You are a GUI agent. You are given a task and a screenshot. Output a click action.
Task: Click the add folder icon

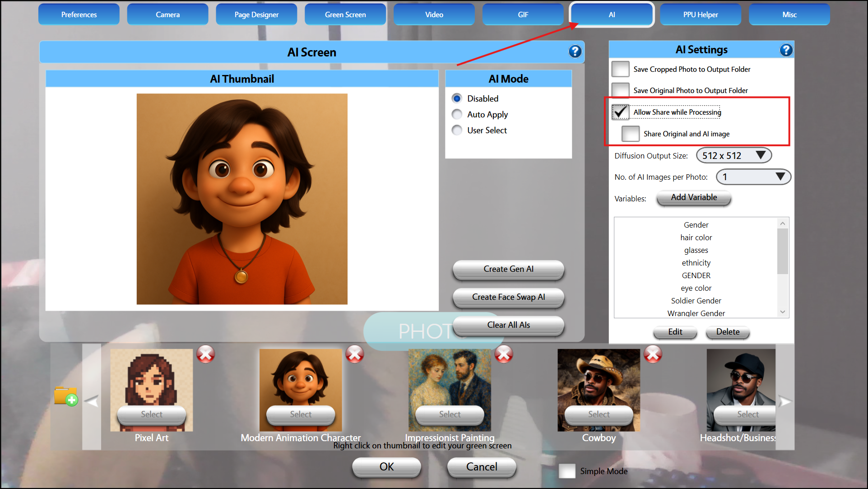65,396
